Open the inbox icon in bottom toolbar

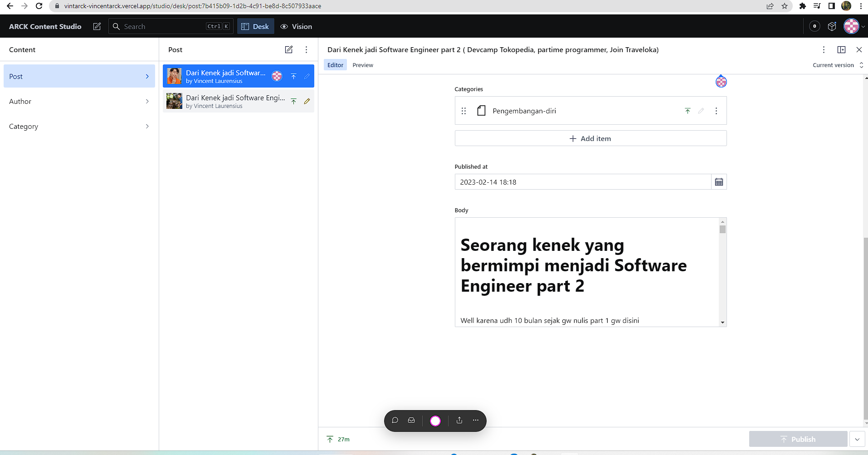pyautogui.click(x=411, y=421)
